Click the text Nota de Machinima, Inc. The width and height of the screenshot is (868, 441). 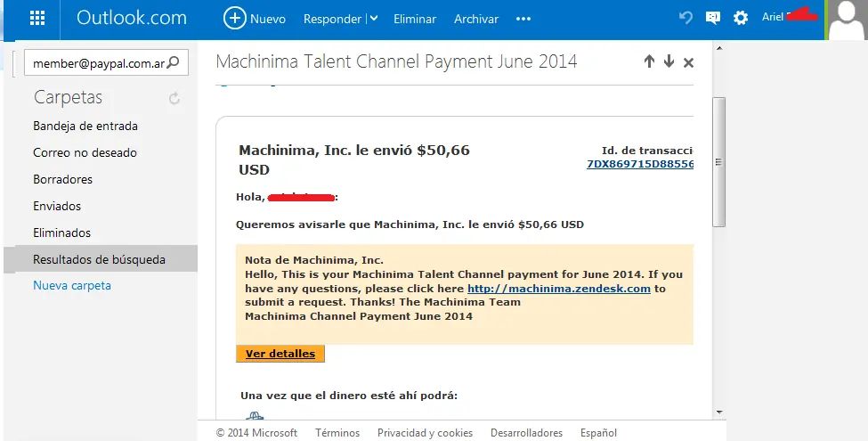click(x=314, y=260)
